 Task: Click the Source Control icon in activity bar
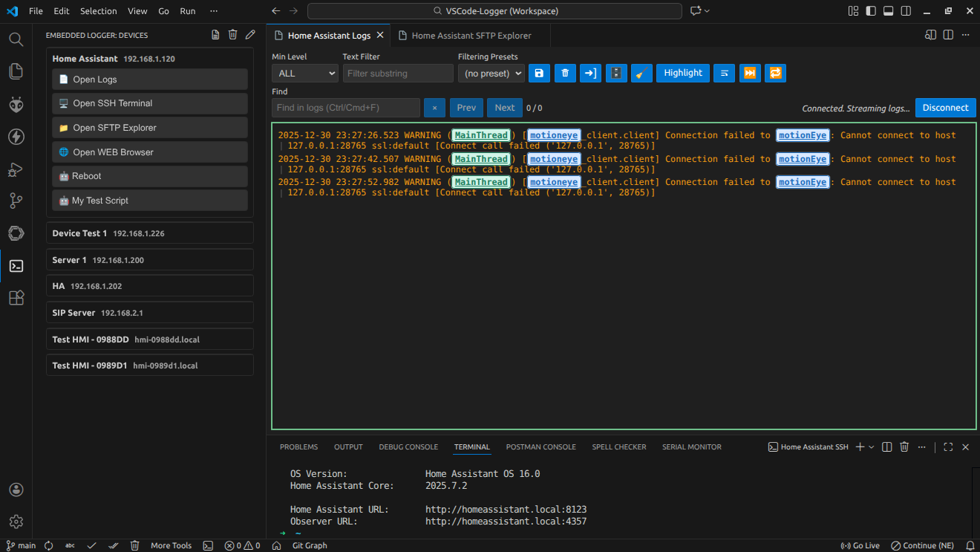[x=16, y=201]
